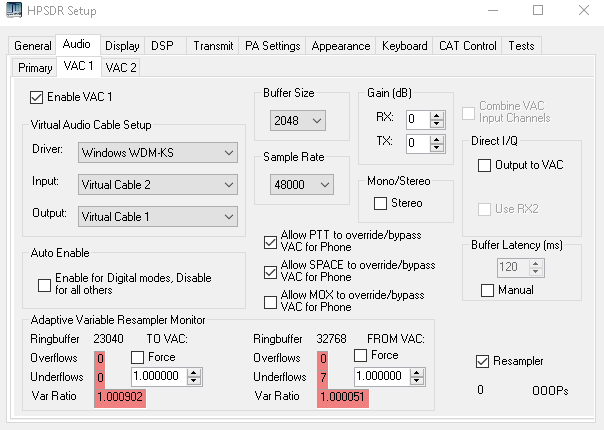Open the PA Settings tab
604x430 pixels.
[x=272, y=46]
